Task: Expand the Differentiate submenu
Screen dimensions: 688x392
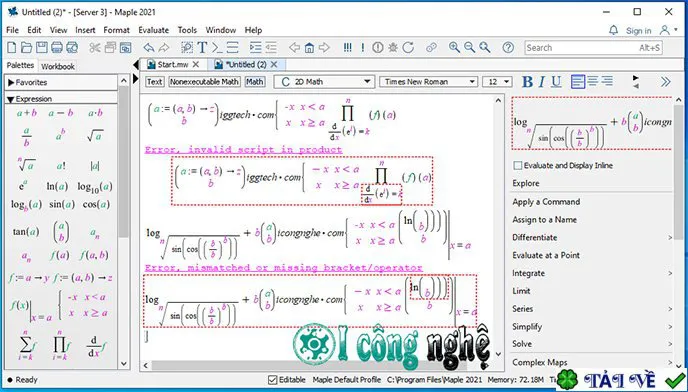Action: (670, 237)
